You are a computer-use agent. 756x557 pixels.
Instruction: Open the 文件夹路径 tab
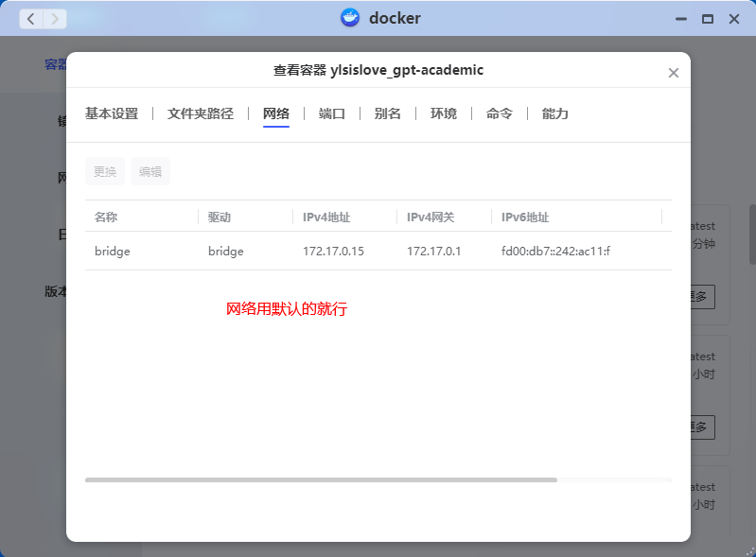tap(201, 113)
